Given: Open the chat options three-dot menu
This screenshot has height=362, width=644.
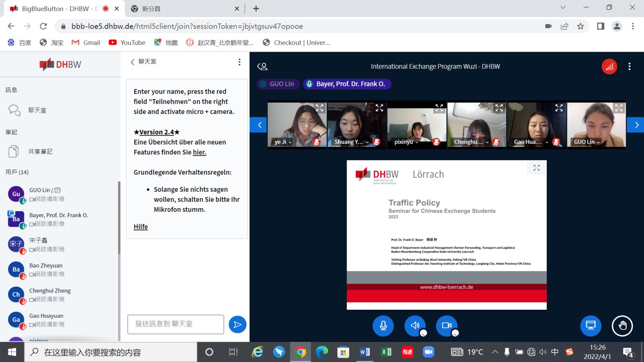Looking at the screenshot, I should [x=239, y=62].
